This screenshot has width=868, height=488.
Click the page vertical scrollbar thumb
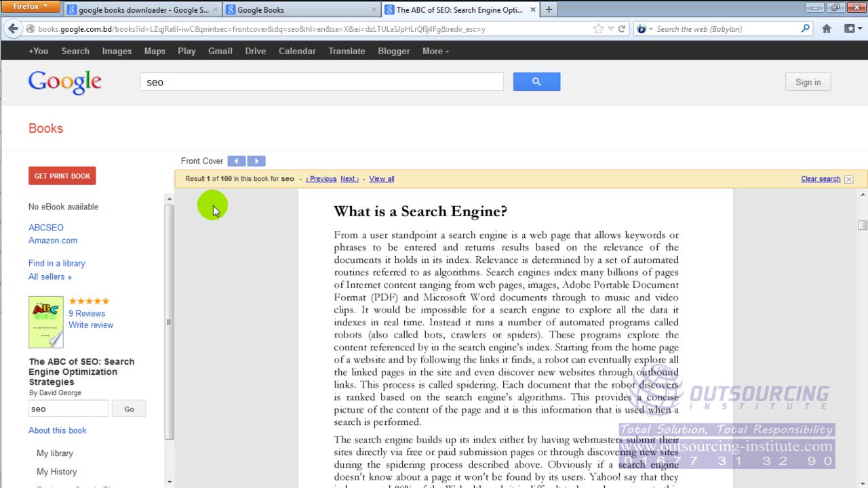click(863, 226)
